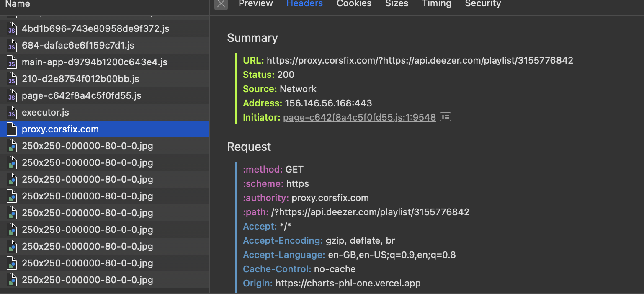The image size is (644, 294).
Task: Open the Security tab
Action: pos(483,4)
